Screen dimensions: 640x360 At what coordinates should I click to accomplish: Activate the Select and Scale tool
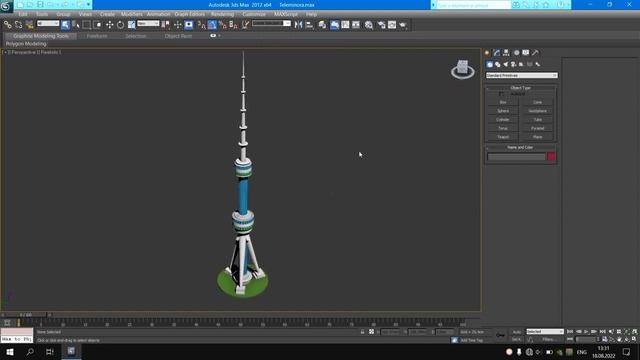(131, 25)
